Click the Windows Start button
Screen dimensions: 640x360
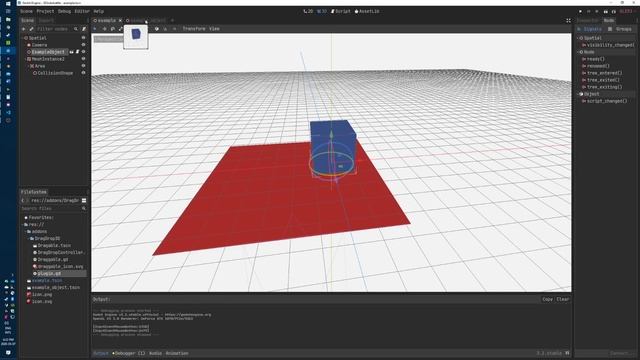click(8, 3)
